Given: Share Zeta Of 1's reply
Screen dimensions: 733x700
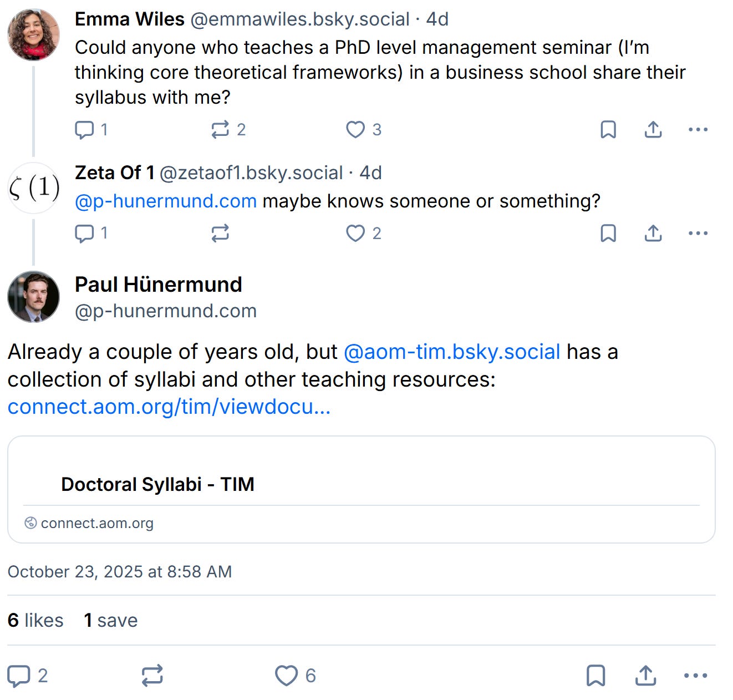Looking at the screenshot, I should pos(653,234).
